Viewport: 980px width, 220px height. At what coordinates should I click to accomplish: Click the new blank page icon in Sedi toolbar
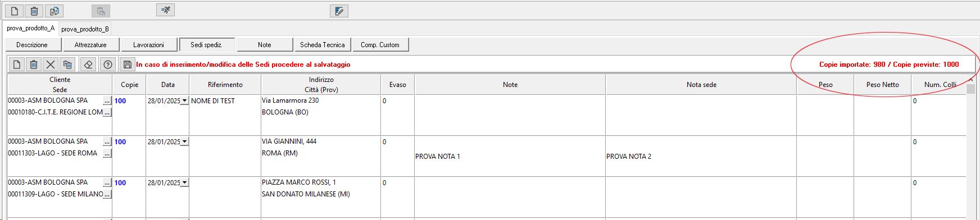tap(17, 65)
